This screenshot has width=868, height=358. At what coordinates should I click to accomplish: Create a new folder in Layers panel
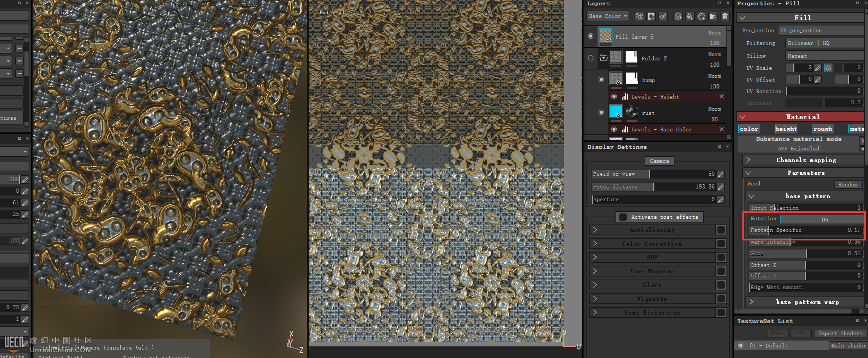(713, 16)
